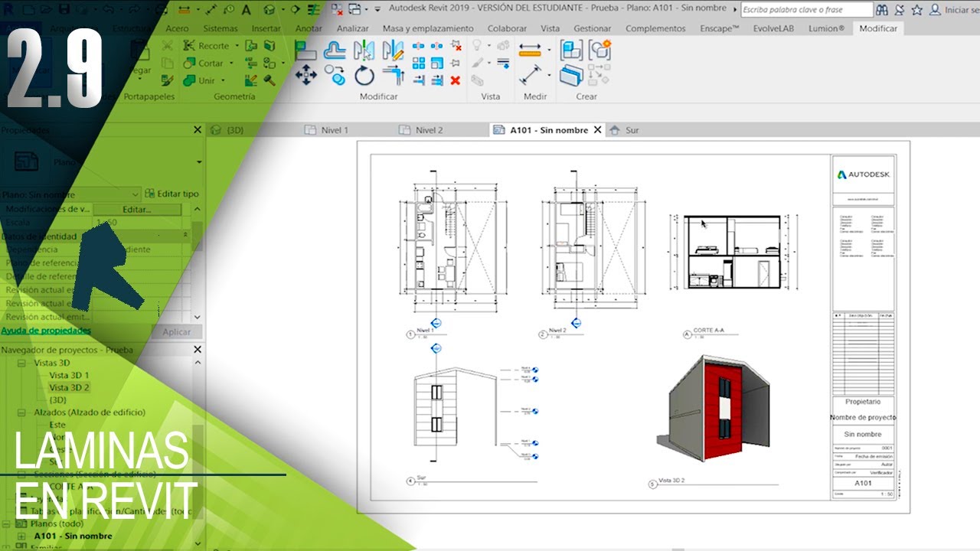Select the Move tool

click(x=306, y=75)
